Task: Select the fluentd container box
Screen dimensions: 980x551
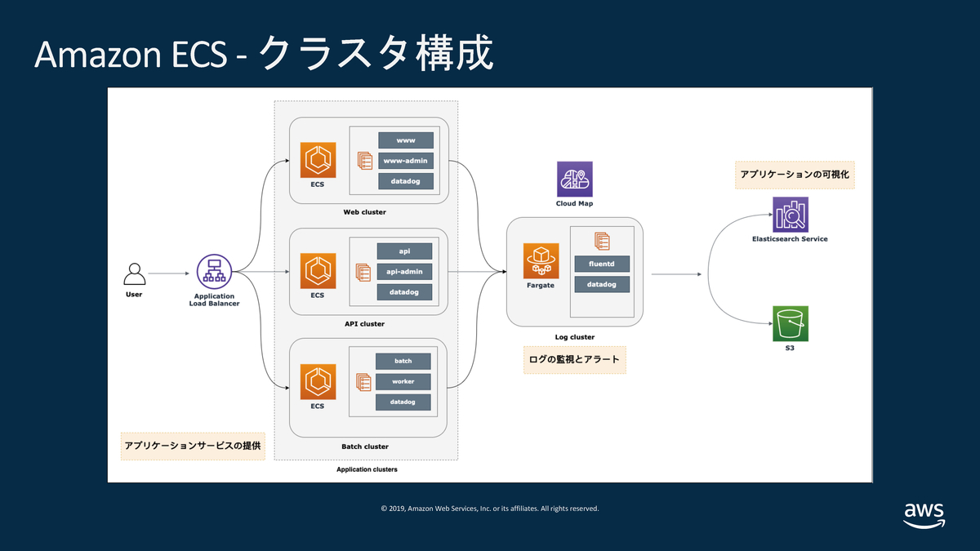Action: point(602,264)
